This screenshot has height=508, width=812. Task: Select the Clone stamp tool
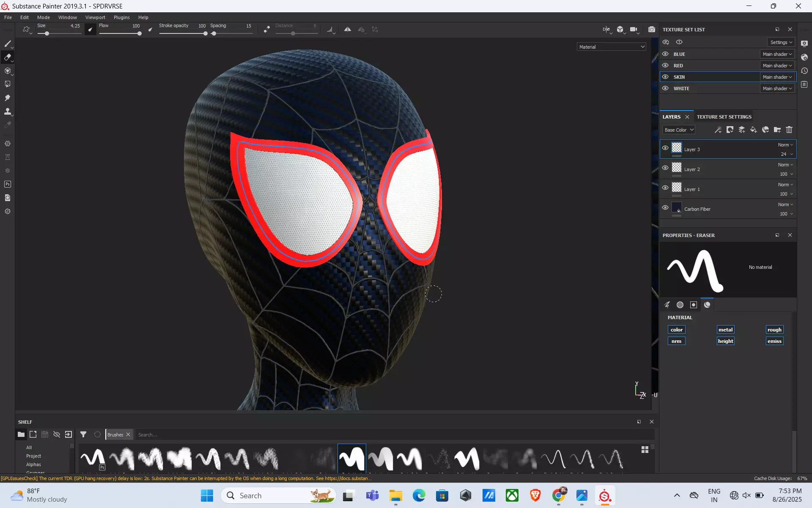[8, 111]
